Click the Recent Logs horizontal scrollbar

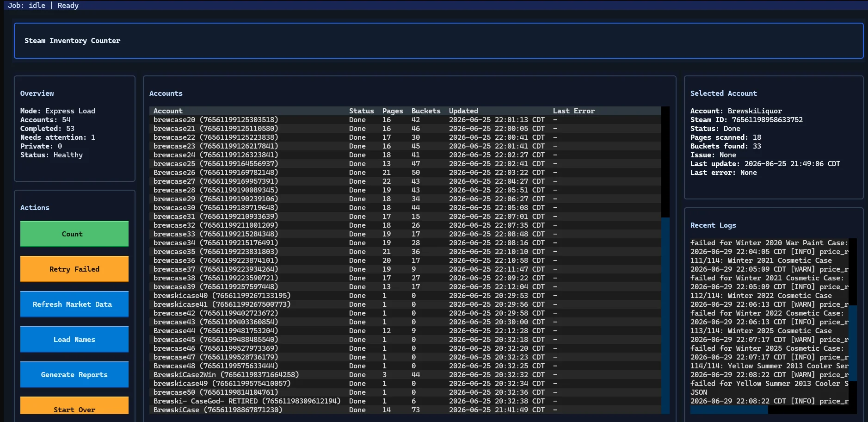click(x=729, y=410)
